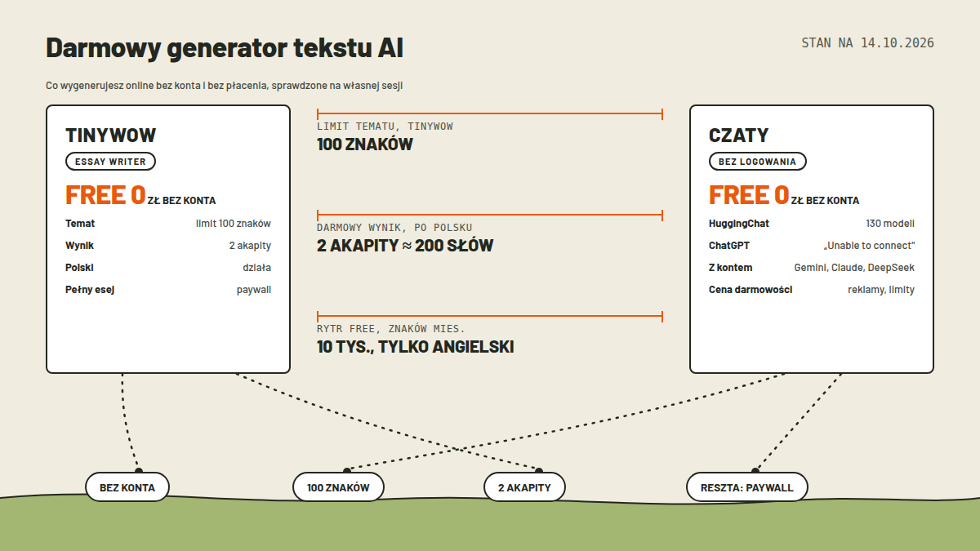Click FREE 0 price in TinyWow card
980x551 pixels.
point(105,195)
